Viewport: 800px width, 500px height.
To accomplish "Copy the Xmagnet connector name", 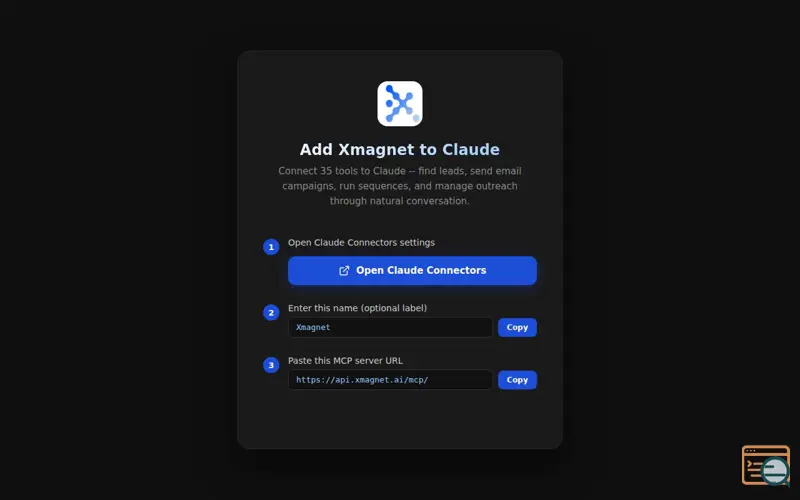I will click(517, 328).
